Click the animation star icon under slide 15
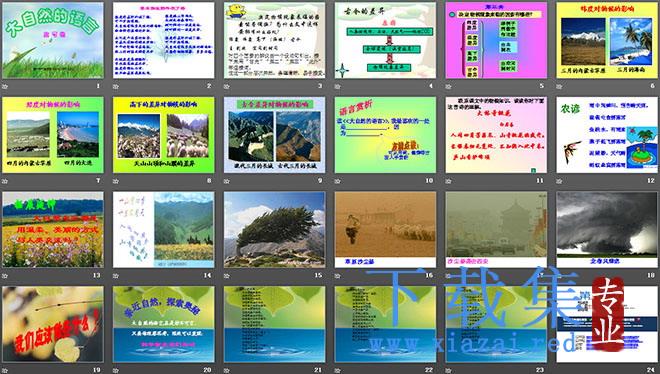Image resolution: width=660 pixels, height=374 pixels. point(226,276)
